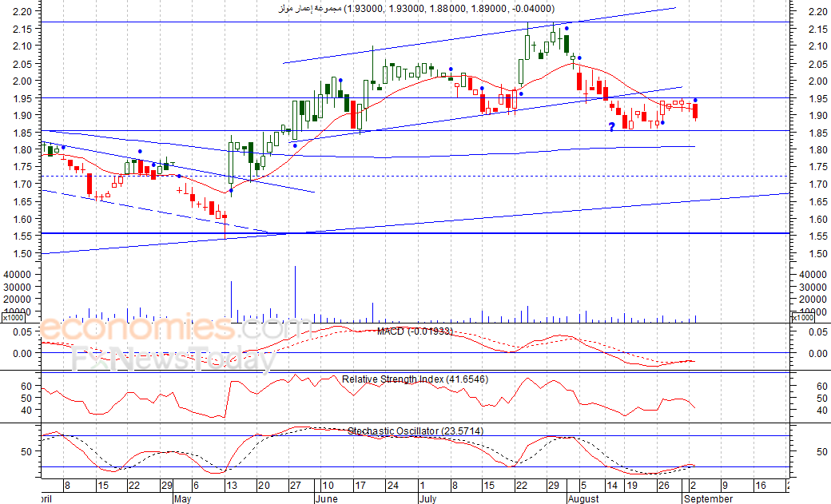Click '0.00' on the right MACD axis
The image size is (831, 504).
[818, 353]
